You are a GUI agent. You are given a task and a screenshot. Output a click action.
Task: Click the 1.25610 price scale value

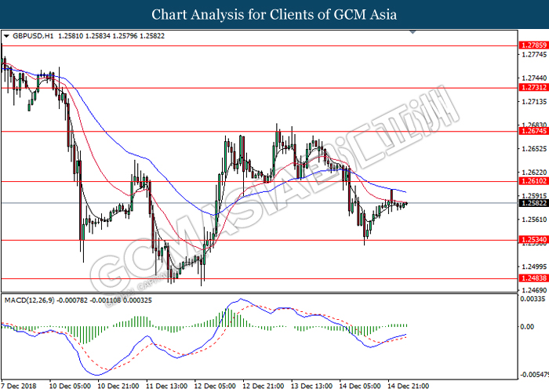click(x=534, y=220)
